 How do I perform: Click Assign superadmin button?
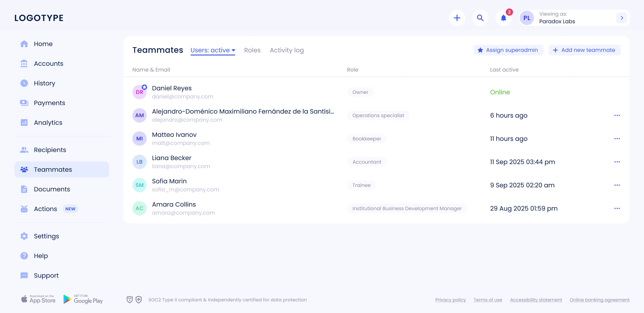coord(508,50)
